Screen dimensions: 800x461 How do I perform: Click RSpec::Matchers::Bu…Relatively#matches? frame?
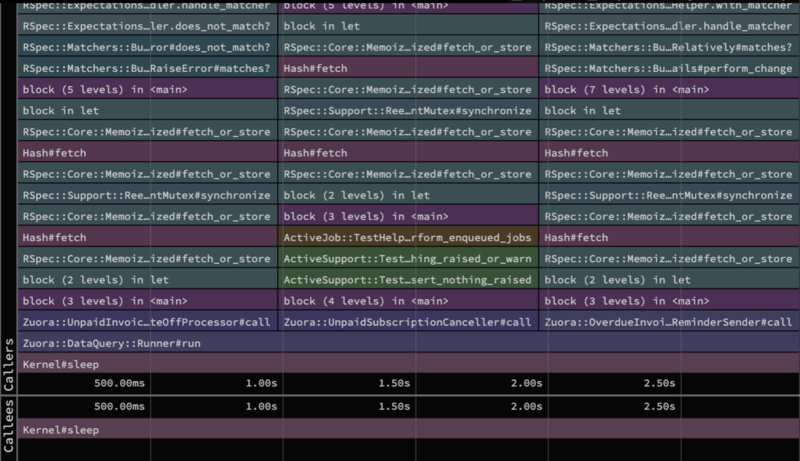(x=669, y=47)
